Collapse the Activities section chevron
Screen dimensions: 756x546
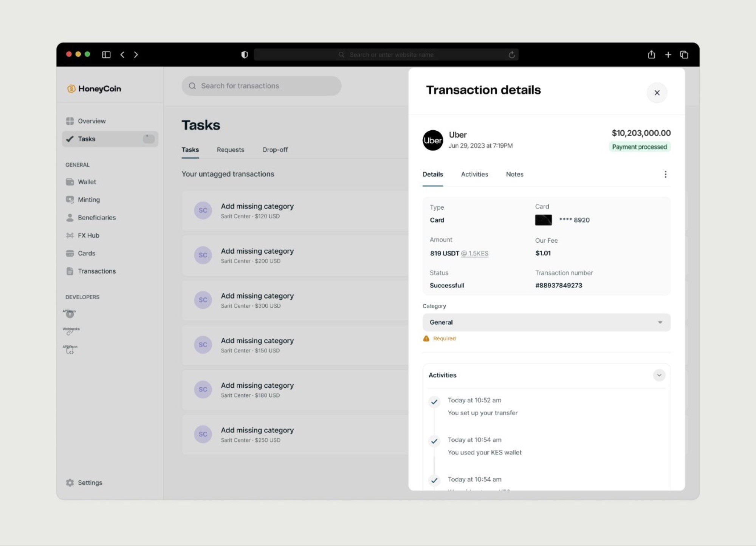click(659, 375)
